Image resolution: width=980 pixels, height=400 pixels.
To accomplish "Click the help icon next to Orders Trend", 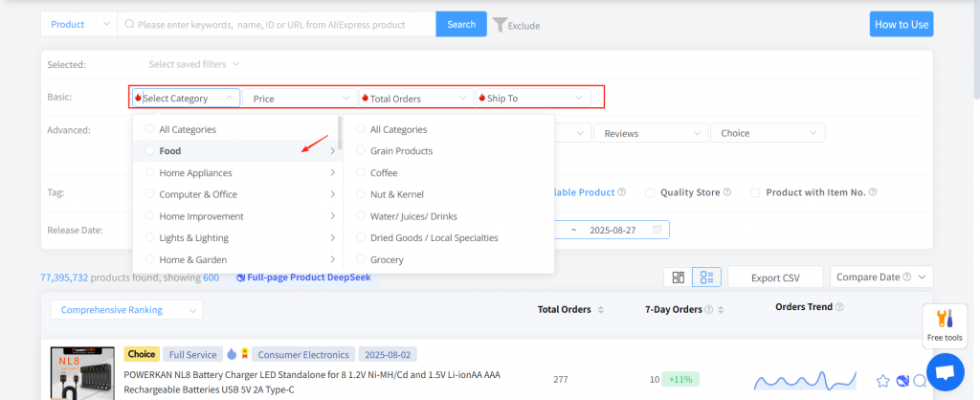I will [x=839, y=307].
